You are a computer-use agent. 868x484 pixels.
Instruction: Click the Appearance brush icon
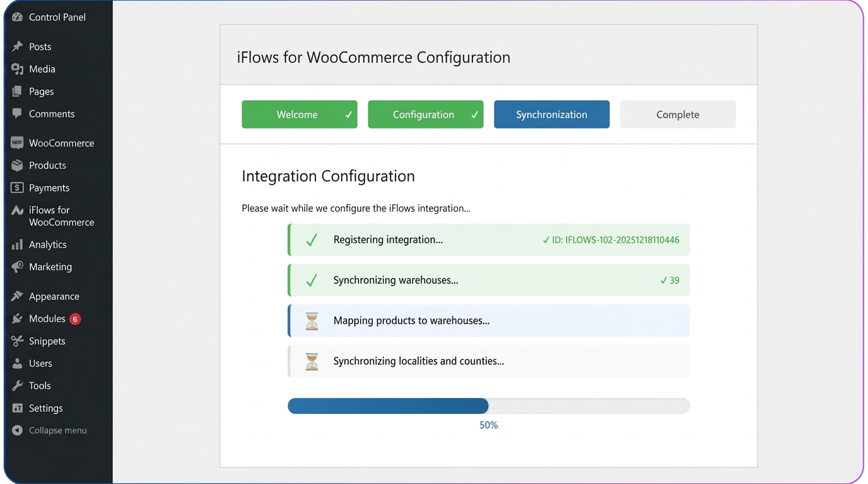click(x=17, y=296)
